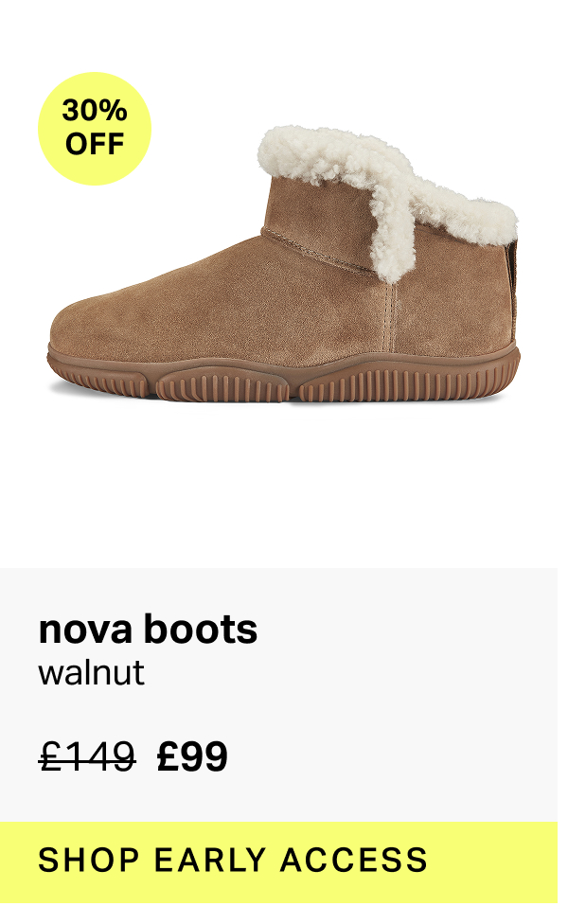Click the word "boots" in the title

(x=201, y=629)
